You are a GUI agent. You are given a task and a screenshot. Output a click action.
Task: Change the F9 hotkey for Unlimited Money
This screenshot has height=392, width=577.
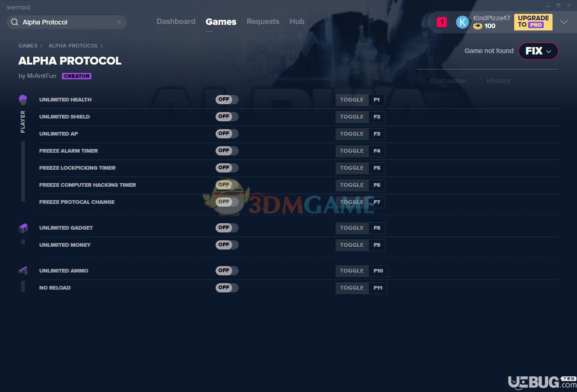pyautogui.click(x=377, y=245)
